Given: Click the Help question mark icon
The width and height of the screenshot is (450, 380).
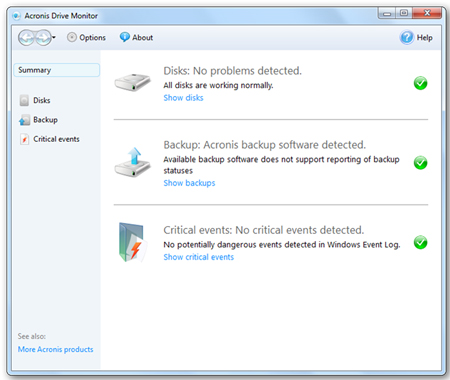Looking at the screenshot, I should click(x=407, y=37).
